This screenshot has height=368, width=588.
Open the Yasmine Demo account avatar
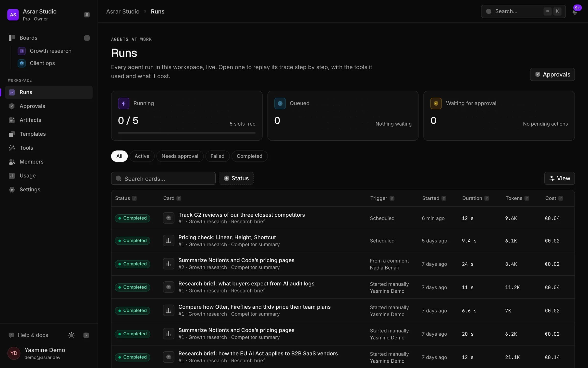point(14,353)
